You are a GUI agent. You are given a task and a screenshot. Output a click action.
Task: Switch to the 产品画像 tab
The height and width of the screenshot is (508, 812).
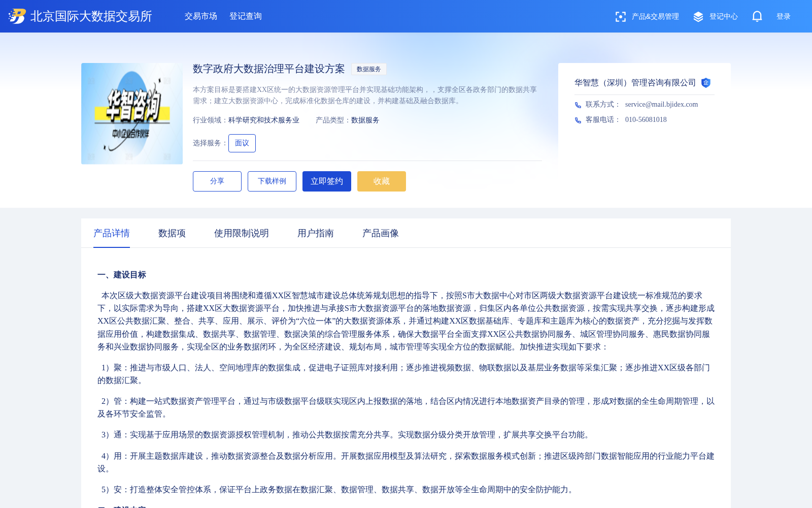pos(381,233)
